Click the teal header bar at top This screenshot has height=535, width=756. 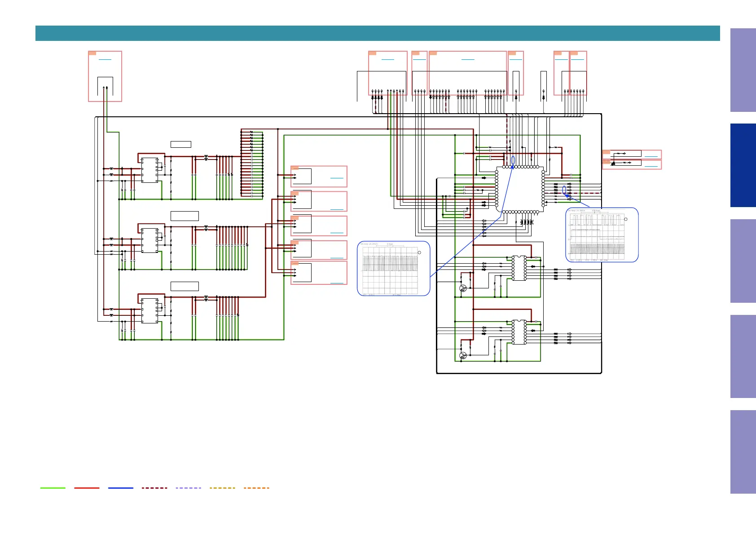coord(377,33)
